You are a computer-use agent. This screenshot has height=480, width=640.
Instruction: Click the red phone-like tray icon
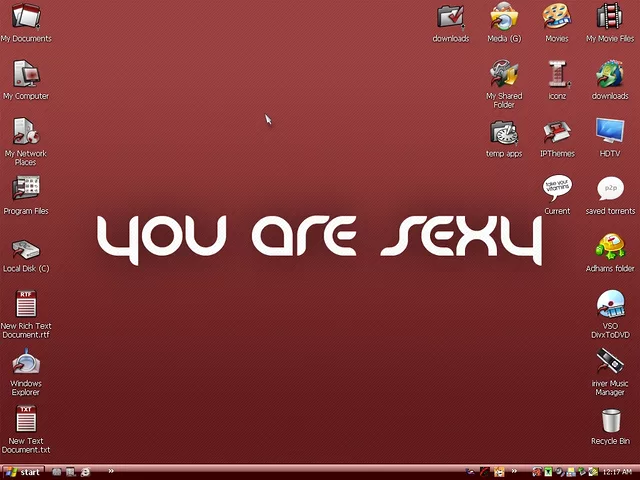click(x=537, y=472)
